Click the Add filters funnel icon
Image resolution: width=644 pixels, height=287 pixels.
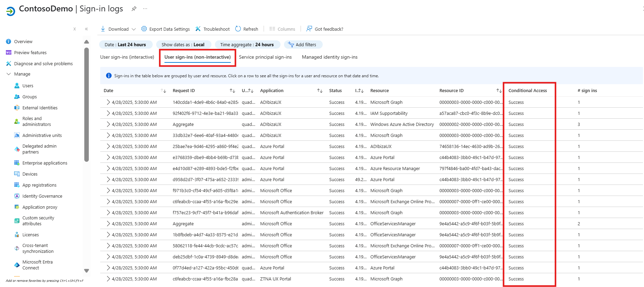291,44
